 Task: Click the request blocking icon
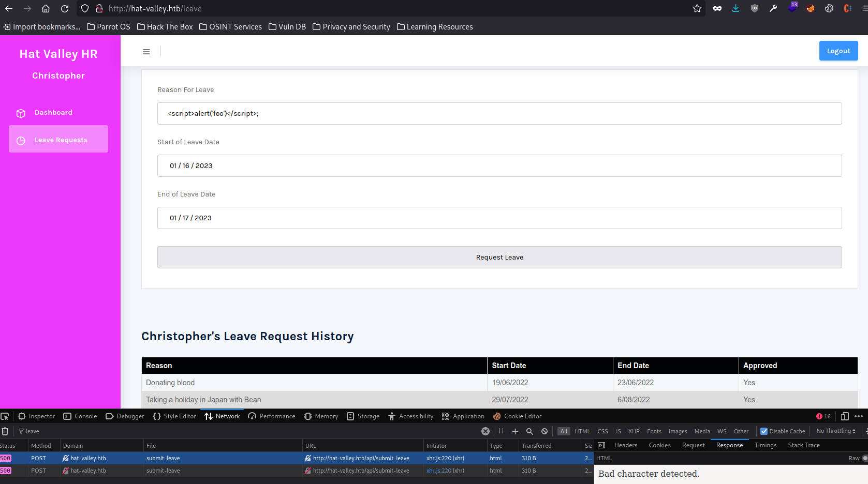point(545,431)
